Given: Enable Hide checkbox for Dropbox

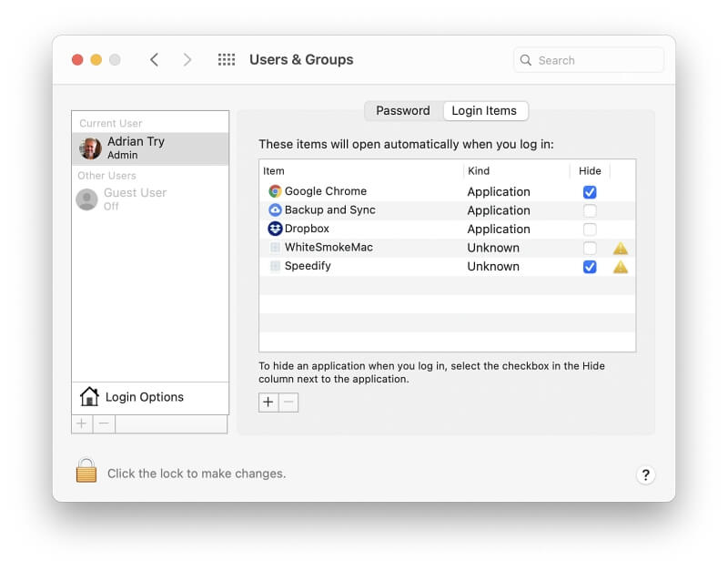Looking at the screenshot, I should pyautogui.click(x=590, y=229).
